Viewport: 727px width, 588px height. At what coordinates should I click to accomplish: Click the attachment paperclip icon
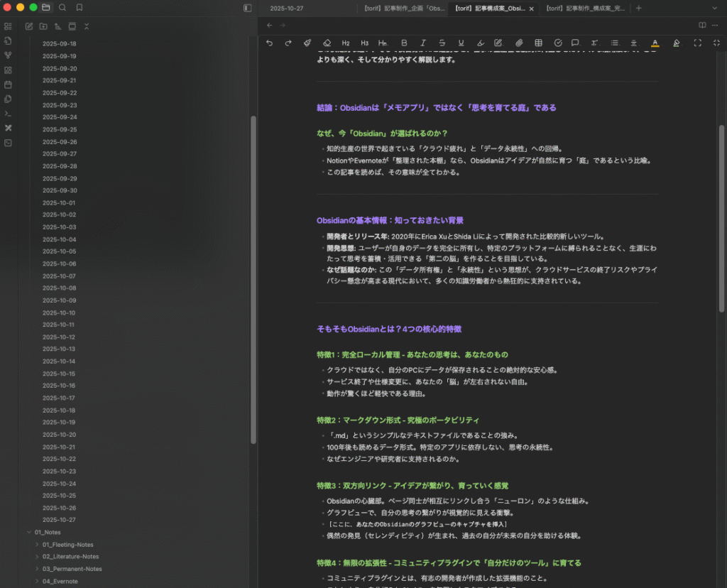point(519,43)
